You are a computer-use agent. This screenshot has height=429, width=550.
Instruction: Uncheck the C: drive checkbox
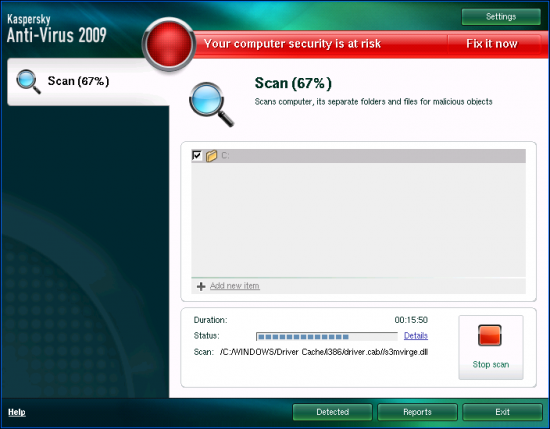pyautogui.click(x=197, y=155)
